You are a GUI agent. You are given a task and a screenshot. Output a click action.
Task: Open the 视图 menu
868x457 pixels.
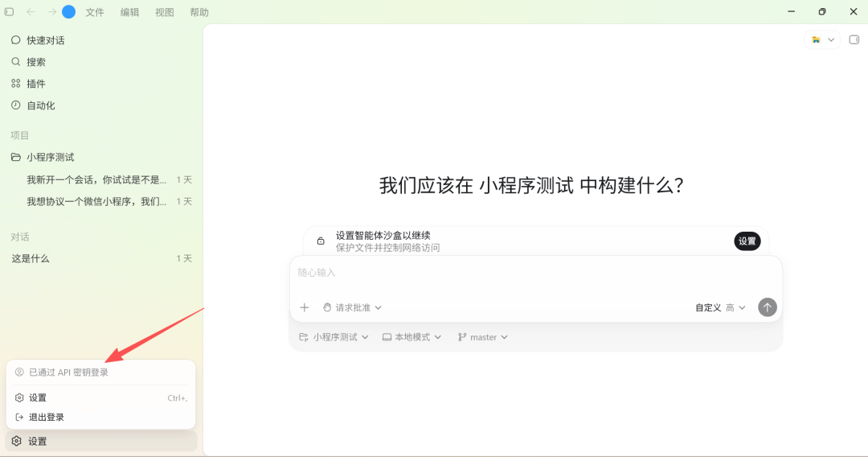(165, 12)
